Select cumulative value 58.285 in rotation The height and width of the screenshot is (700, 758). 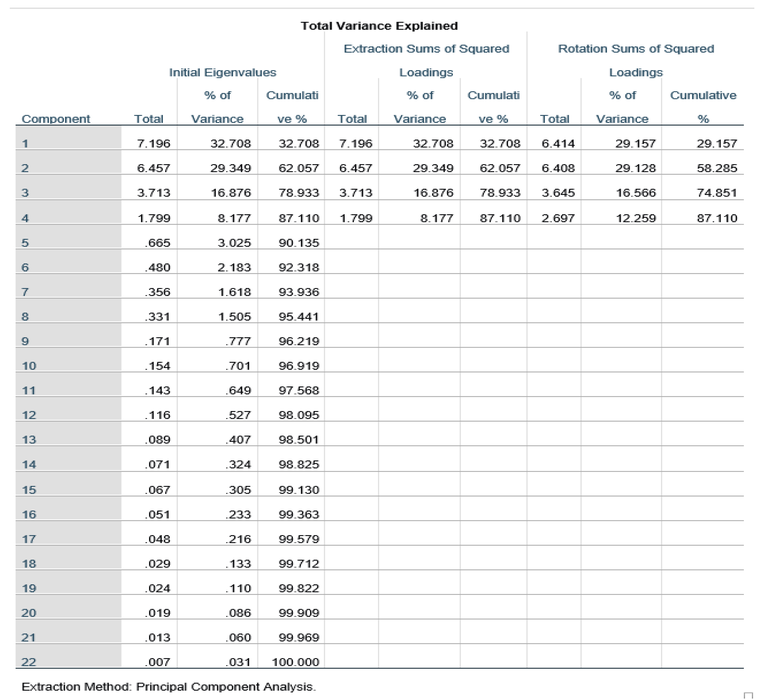click(717, 168)
